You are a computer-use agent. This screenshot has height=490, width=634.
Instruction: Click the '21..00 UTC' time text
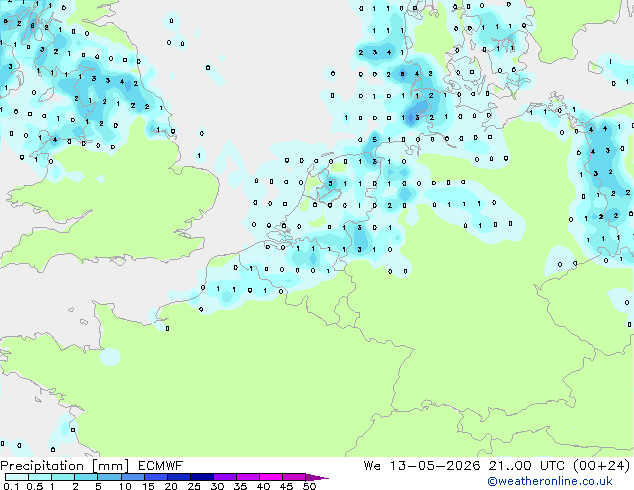(526, 466)
